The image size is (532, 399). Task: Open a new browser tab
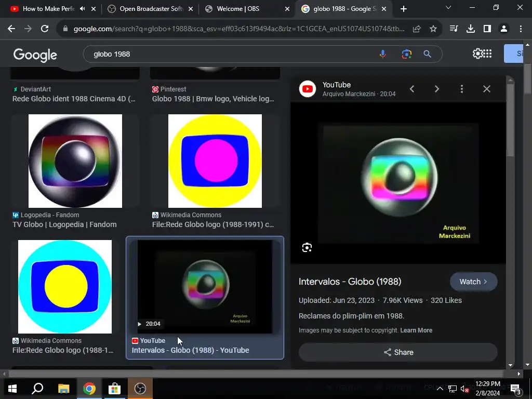[x=403, y=9]
